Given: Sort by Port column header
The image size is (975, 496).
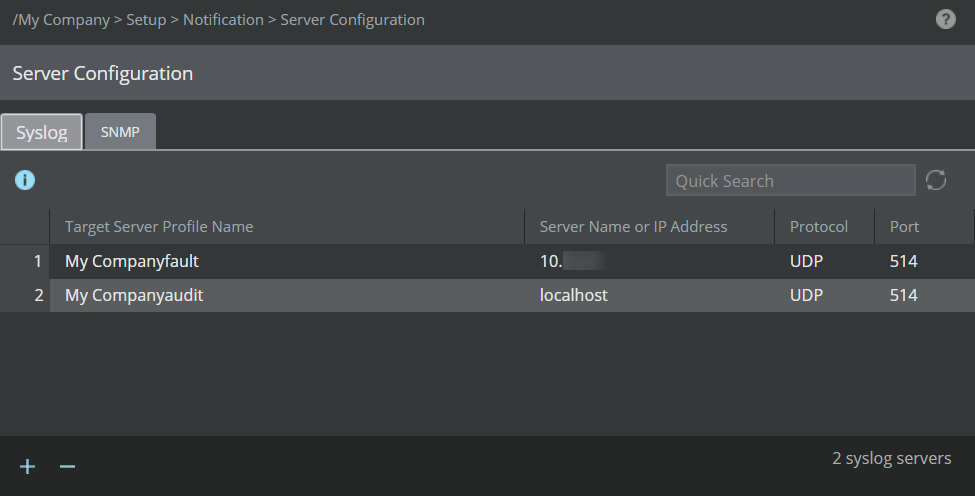Looking at the screenshot, I should [x=923, y=227].
